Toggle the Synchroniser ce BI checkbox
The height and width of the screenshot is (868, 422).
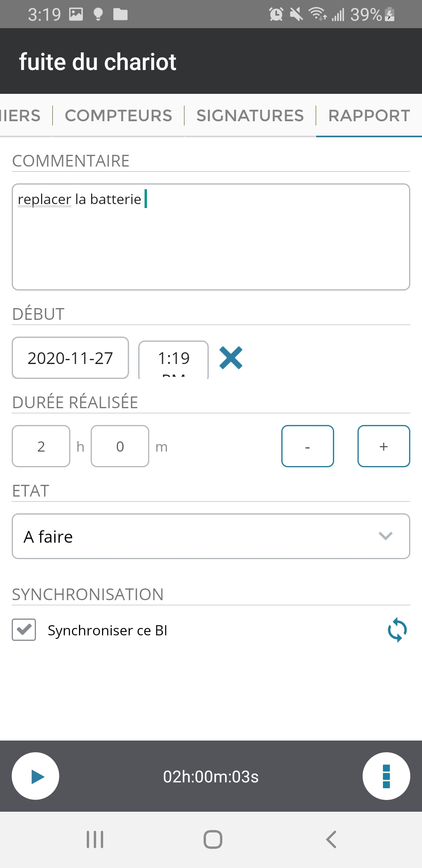pyautogui.click(x=24, y=629)
